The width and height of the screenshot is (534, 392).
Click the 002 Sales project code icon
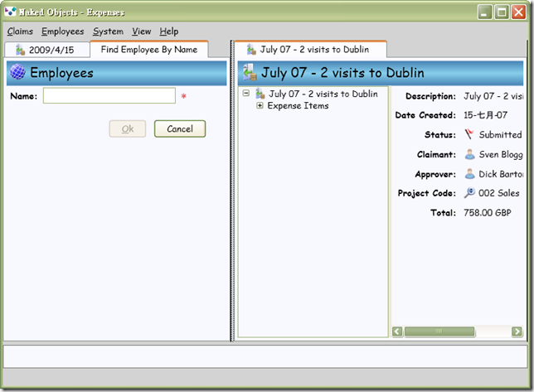[469, 193]
